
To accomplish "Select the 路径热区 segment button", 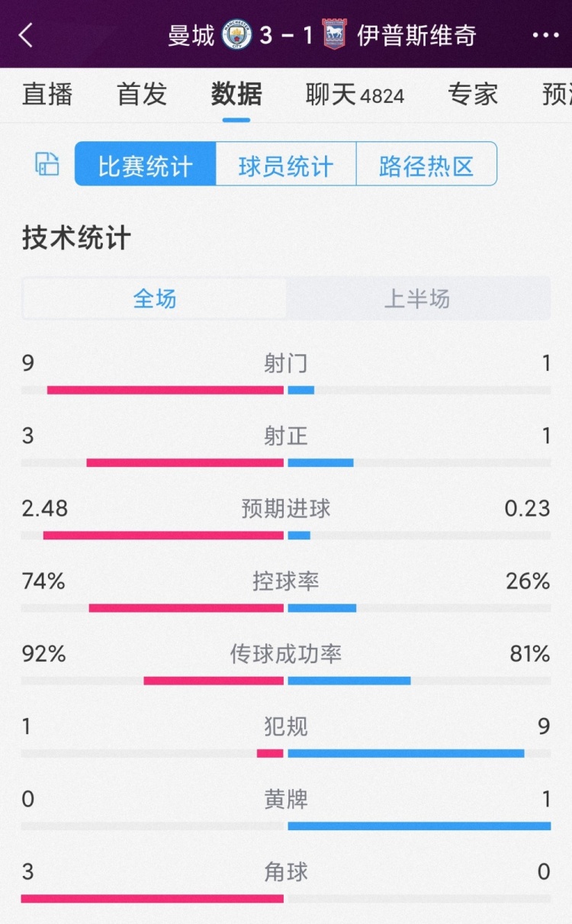I will 426,164.
